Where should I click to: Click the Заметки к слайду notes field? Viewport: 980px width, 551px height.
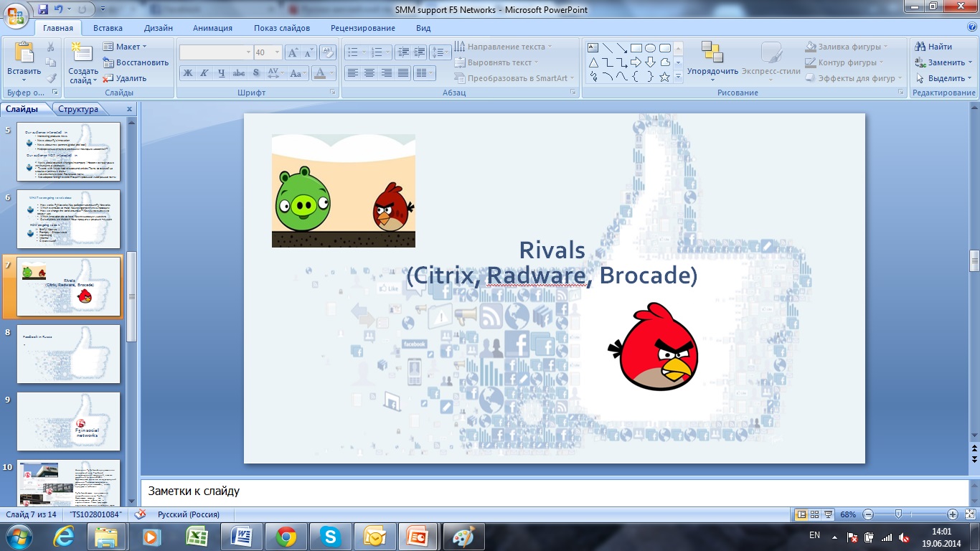[x=555, y=491]
